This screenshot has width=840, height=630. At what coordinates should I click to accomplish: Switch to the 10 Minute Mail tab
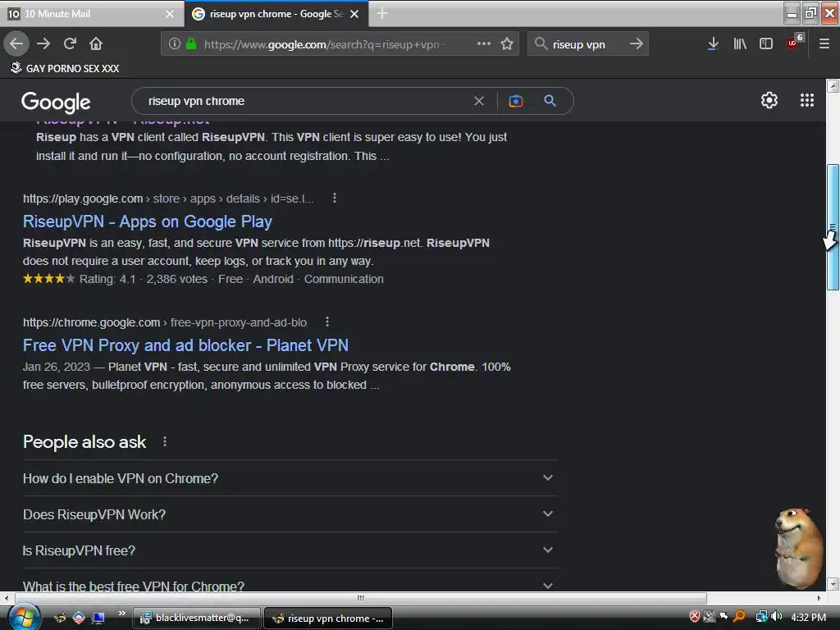tap(91, 14)
